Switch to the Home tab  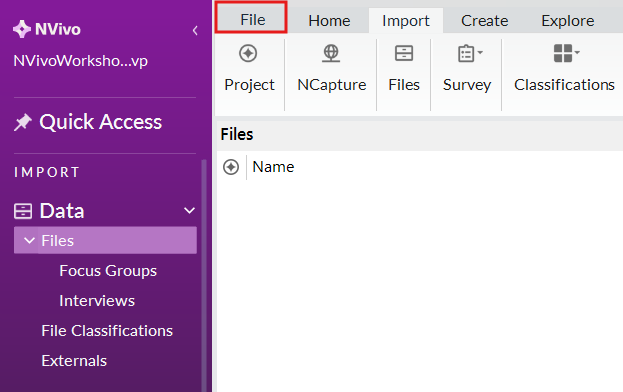point(329,20)
